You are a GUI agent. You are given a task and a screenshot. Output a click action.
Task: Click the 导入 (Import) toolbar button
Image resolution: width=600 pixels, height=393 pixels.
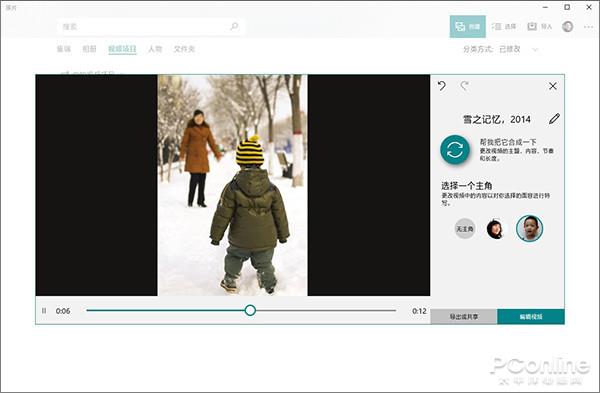tap(540, 26)
